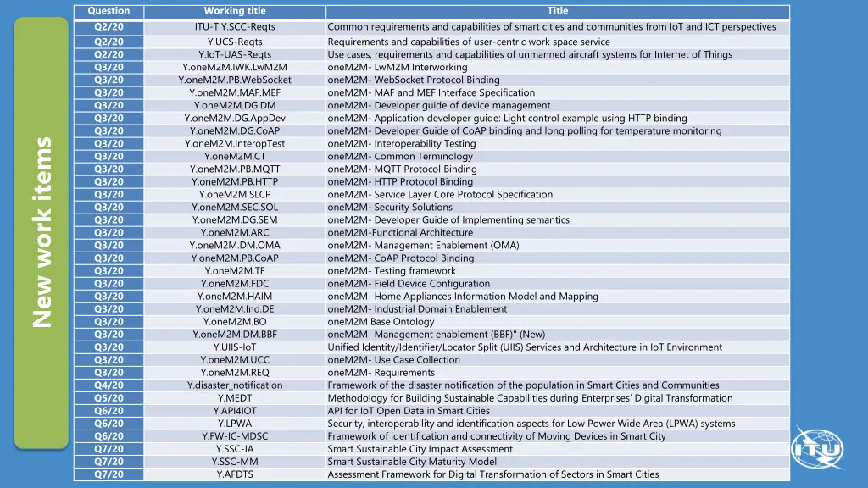This screenshot has width=868, height=488.
Task: Click the title "oneM2M- Use Case Collection"
Action: [393, 360]
